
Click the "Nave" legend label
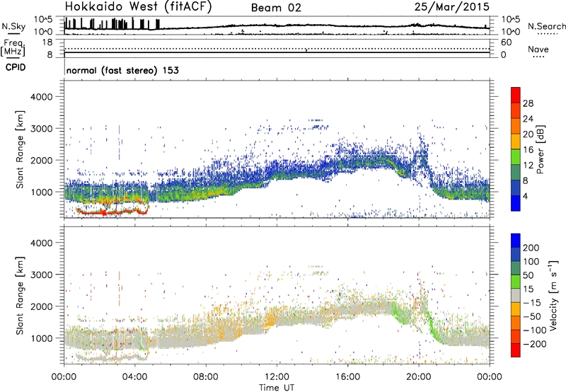click(538, 50)
